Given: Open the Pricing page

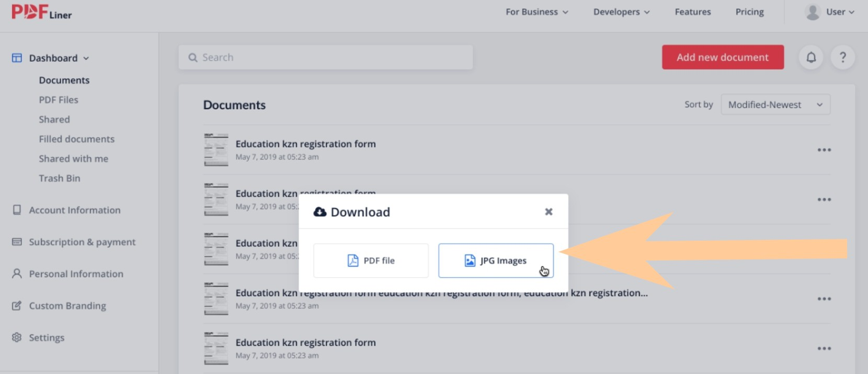Looking at the screenshot, I should tap(749, 12).
